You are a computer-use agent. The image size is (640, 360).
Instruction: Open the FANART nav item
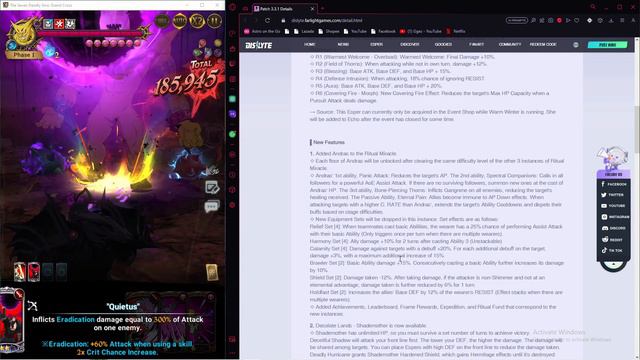tap(476, 44)
